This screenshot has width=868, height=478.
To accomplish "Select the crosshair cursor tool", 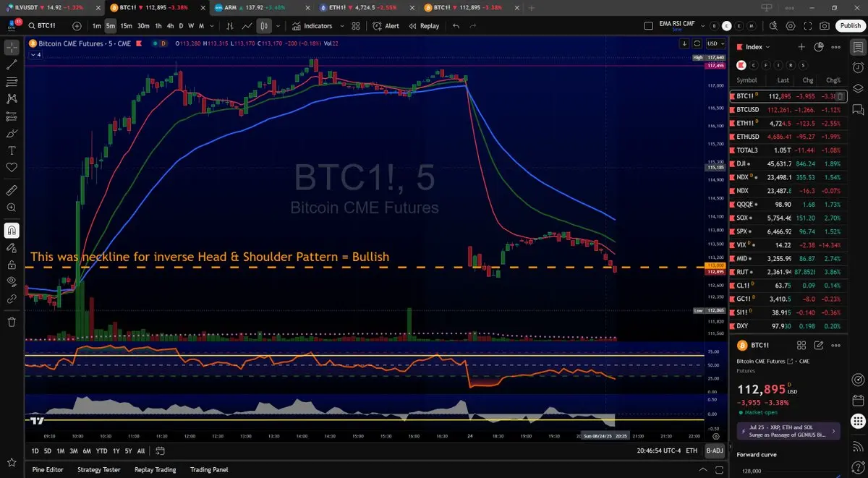I will coord(12,48).
